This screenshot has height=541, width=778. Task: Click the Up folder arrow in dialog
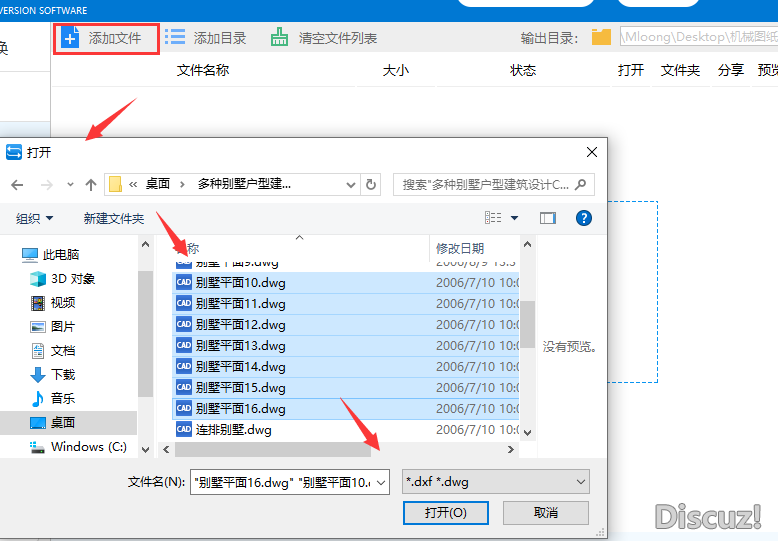click(x=91, y=184)
